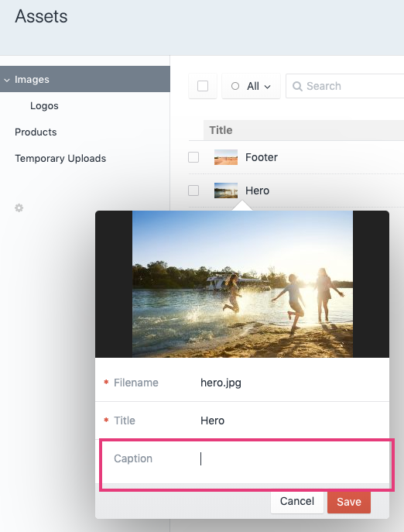Click the Hero asset title

(x=258, y=190)
